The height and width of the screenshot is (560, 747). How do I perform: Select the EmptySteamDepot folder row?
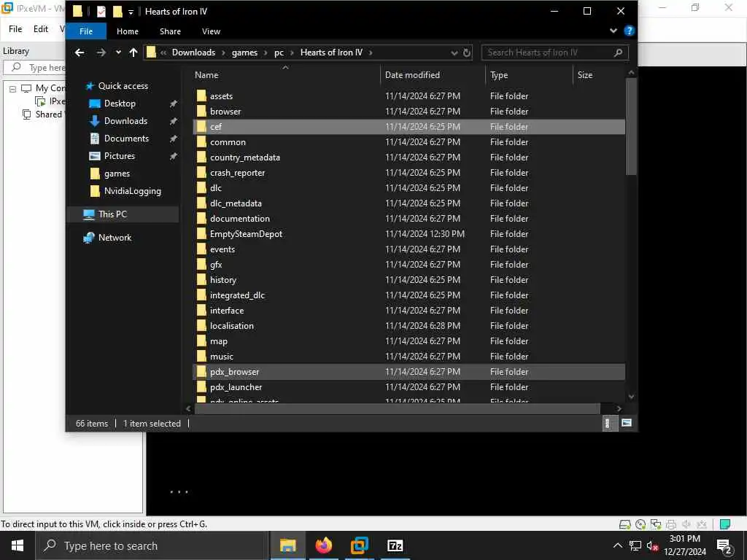[409, 234]
